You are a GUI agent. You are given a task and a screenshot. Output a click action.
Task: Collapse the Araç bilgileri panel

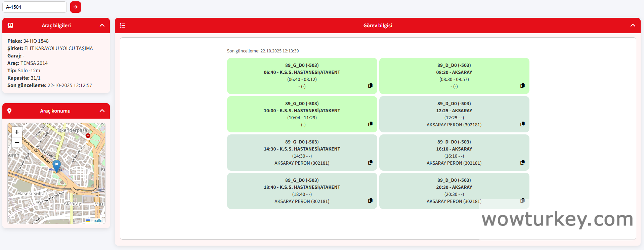tap(102, 26)
